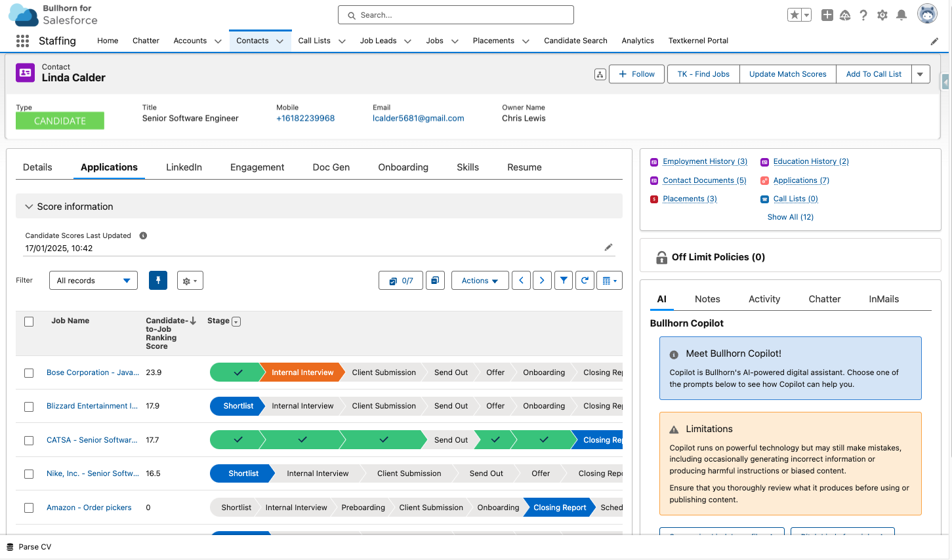Viewport: 952px width, 560px height.
Task: Open more record actions dropdown arrow
Action: tap(920, 74)
